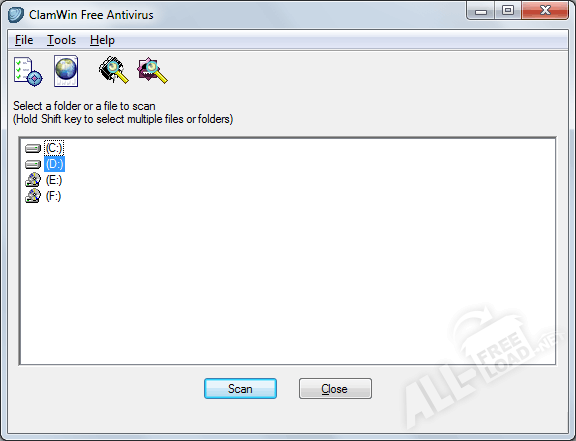576x441 pixels.
Task: Choose the (E:) drive label
Action: (54, 180)
